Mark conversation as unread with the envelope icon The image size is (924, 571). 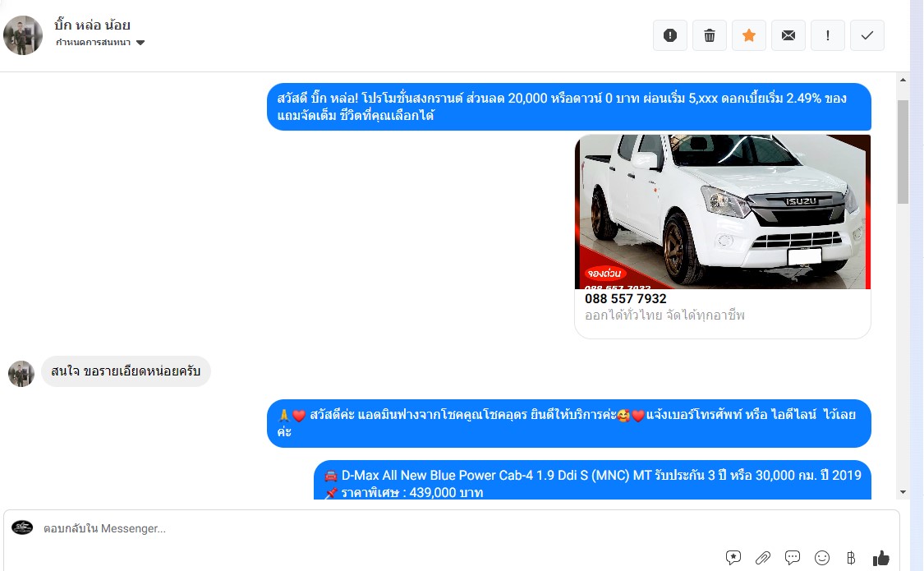[x=788, y=35]
